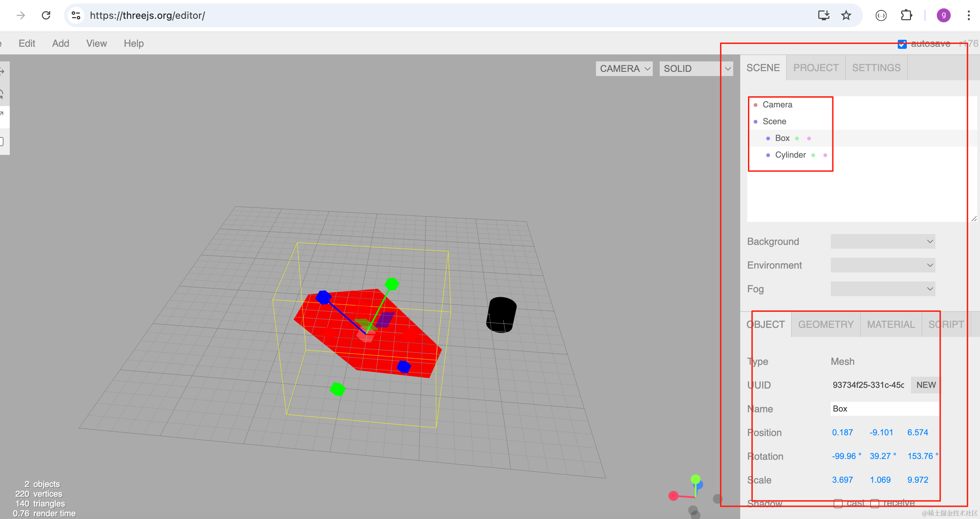Switch to the GEOMETRY tab

(826, 324)
